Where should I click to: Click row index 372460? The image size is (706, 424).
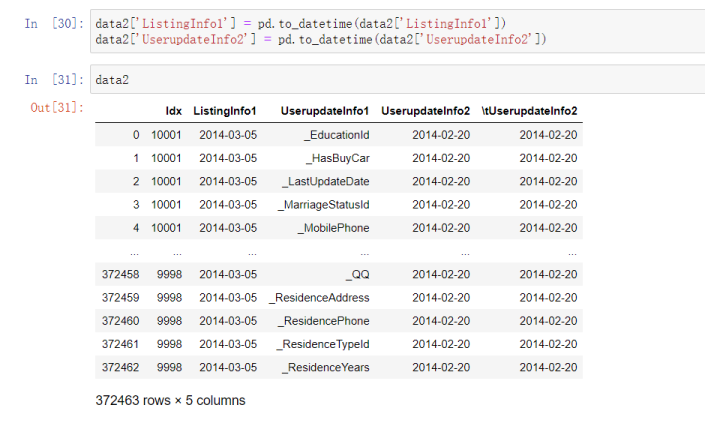point(121,321)
